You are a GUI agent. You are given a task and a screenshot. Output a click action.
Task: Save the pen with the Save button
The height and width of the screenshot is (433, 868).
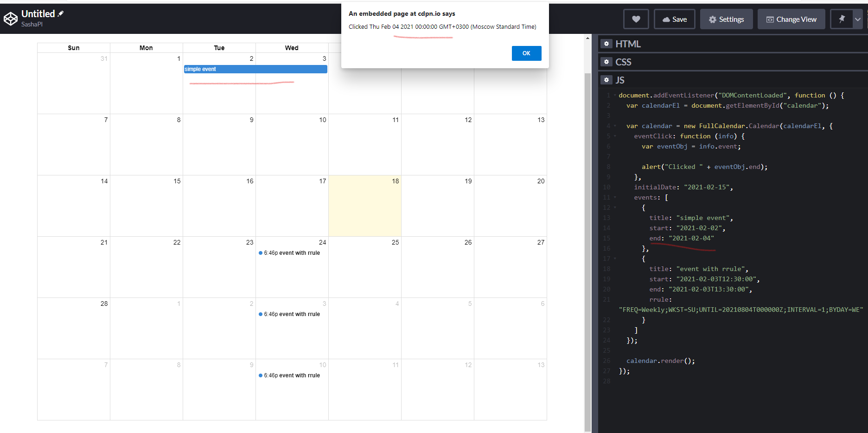point(674,19)
